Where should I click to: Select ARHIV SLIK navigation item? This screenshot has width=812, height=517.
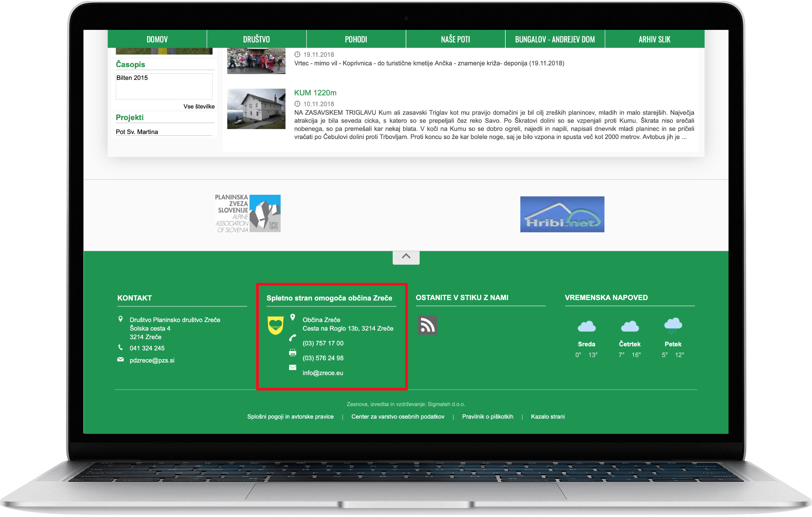tap(654, 39)
